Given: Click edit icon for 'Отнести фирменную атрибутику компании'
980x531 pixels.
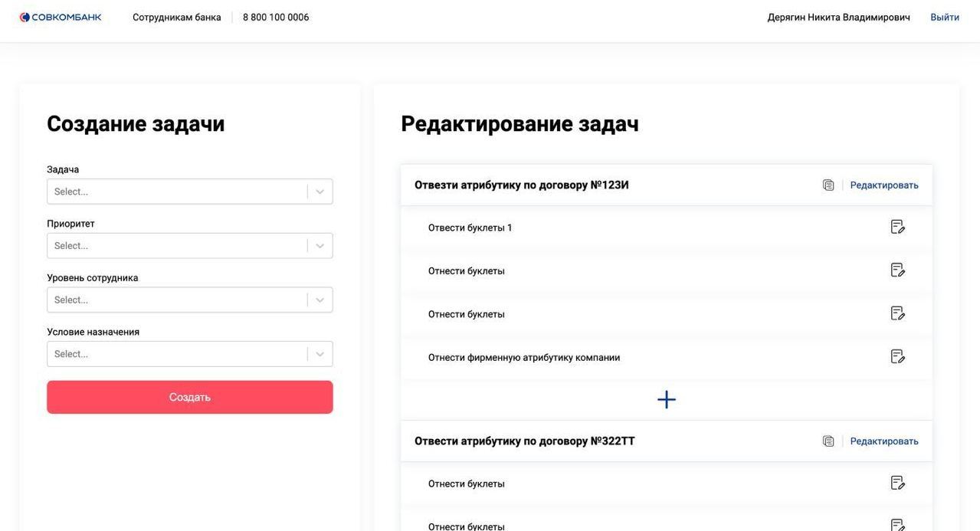Looking at the screenshot, I should 897,356.
